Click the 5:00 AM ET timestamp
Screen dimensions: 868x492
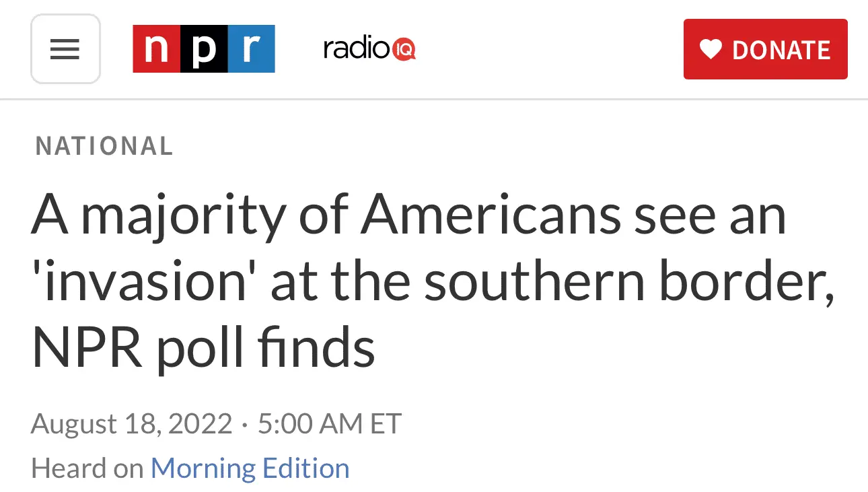[329, 424]
